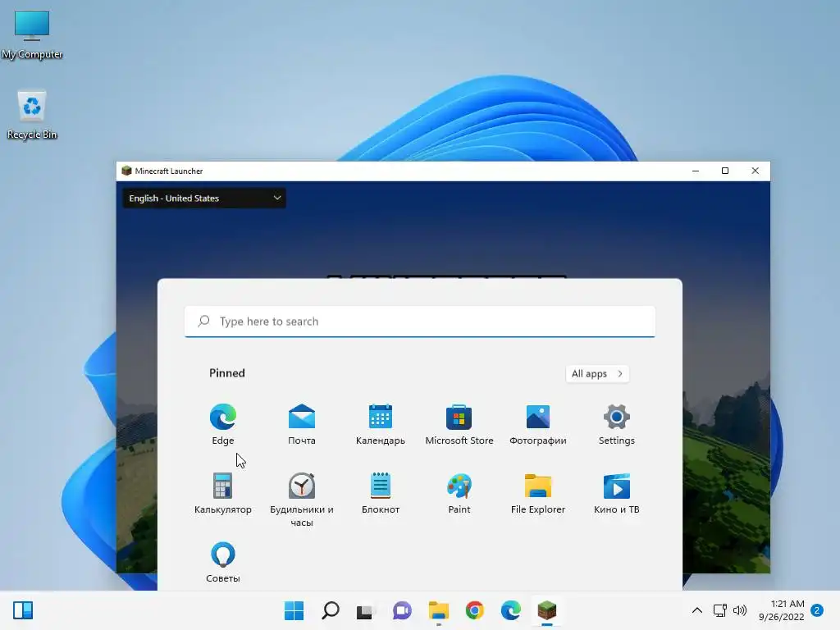Minimize the Minecraft Launcher window
Image resolution: width=840 pixels, height=630 pixels.
click(696, 171)
